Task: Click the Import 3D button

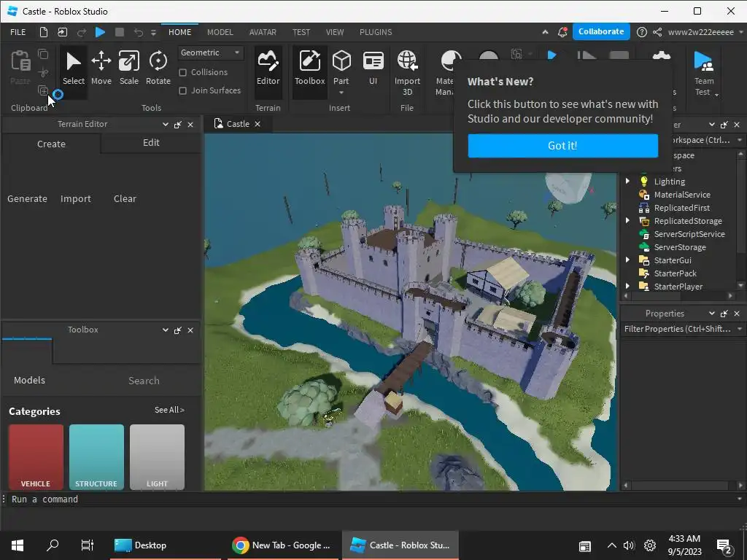Action: click(x=407, y=72)
